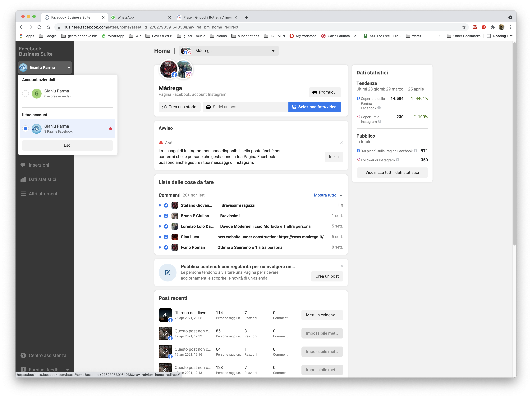532x398 pixels.
Task: Click the compose pencil icon in the suggestion card
Action: tap(168, 272)
